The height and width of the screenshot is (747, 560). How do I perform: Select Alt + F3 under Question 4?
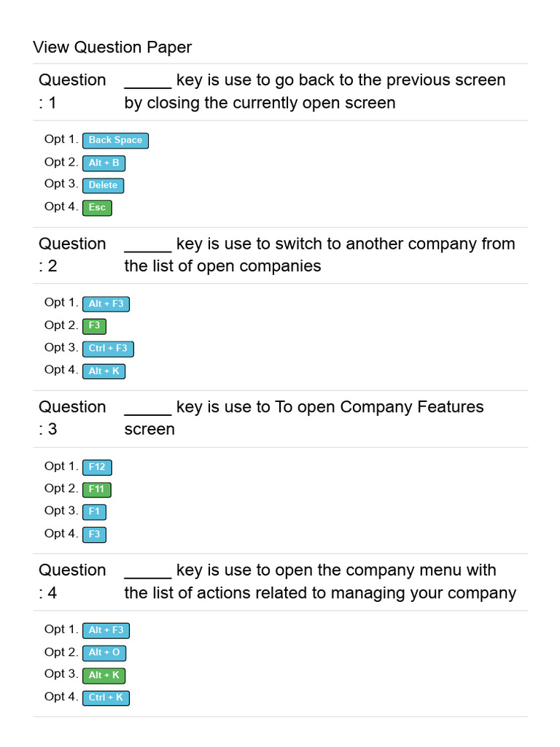click(106, 630)
